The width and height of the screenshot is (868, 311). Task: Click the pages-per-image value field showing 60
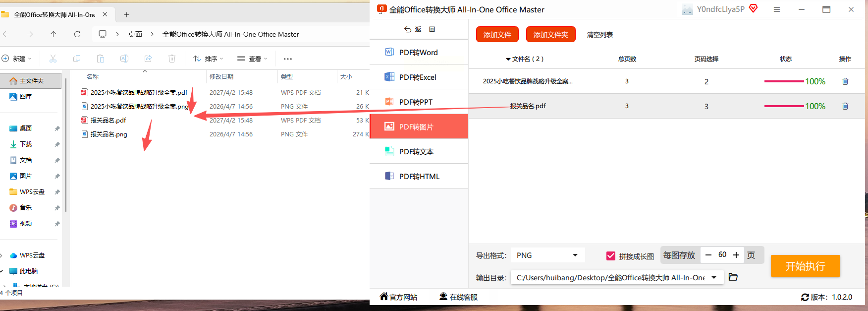coord(722,255)
